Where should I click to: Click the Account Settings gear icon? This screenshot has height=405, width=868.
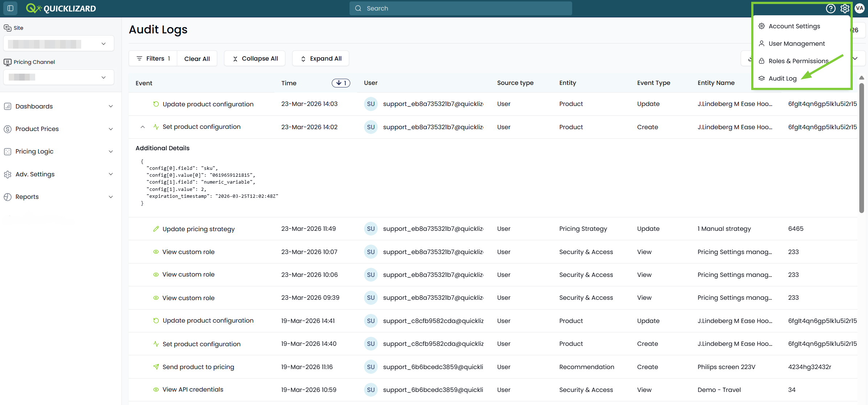[x=762, y=26]
